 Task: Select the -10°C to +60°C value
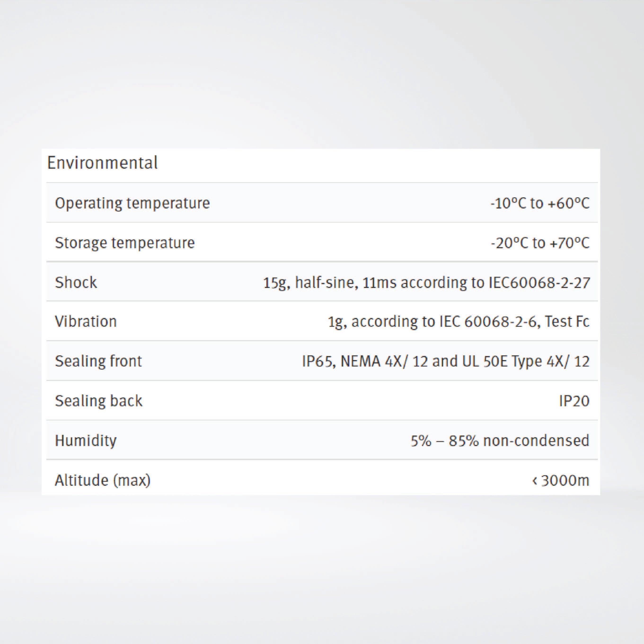(x=540, y=203)
